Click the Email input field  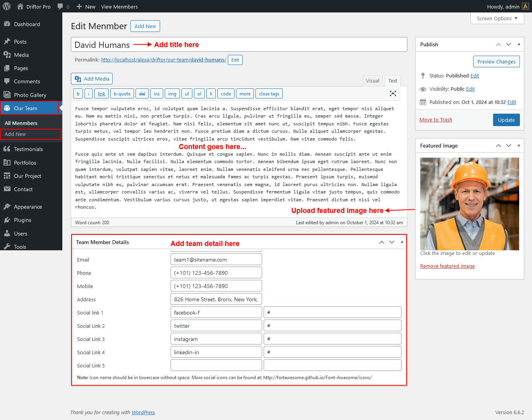216,260
